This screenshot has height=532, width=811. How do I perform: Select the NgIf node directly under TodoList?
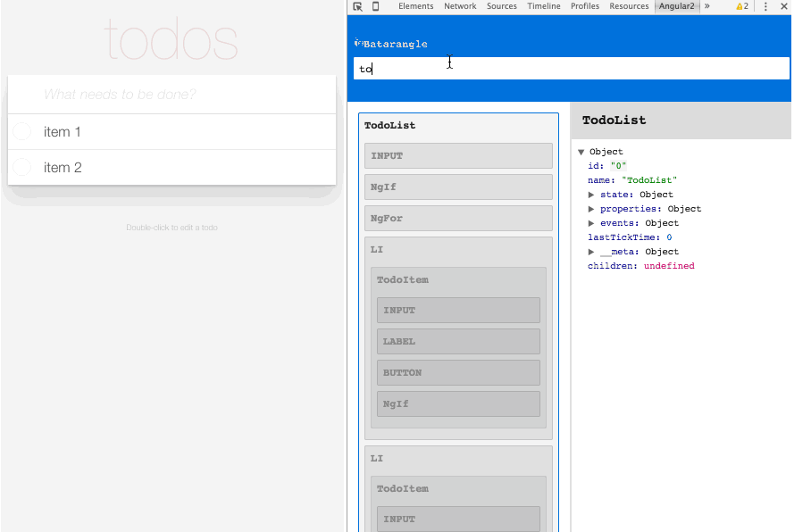pyautogui.click(x=458, y=187)
